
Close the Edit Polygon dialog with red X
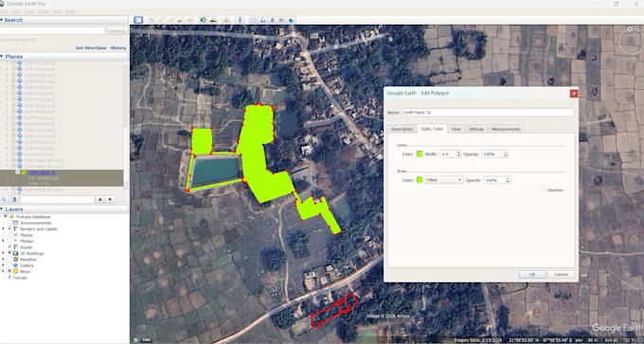tap(574, 93)
